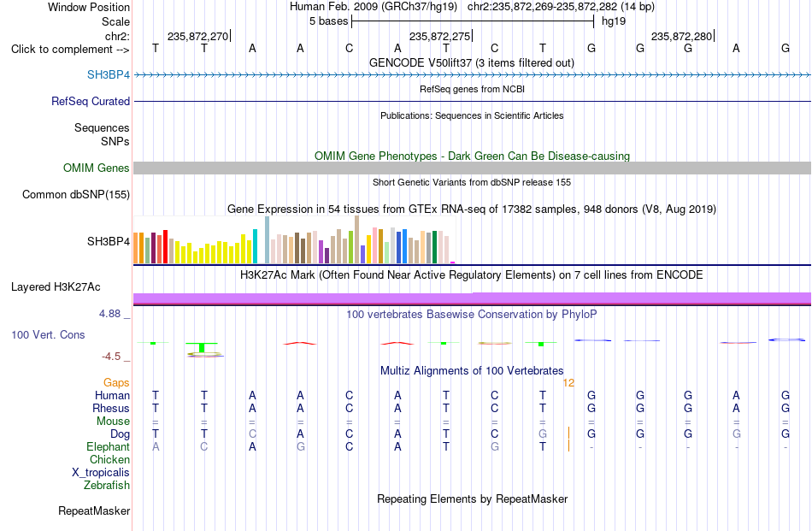Screen dimensions: 812x531
Task: Select the Zebrafish species label
Action: point(107,486)
